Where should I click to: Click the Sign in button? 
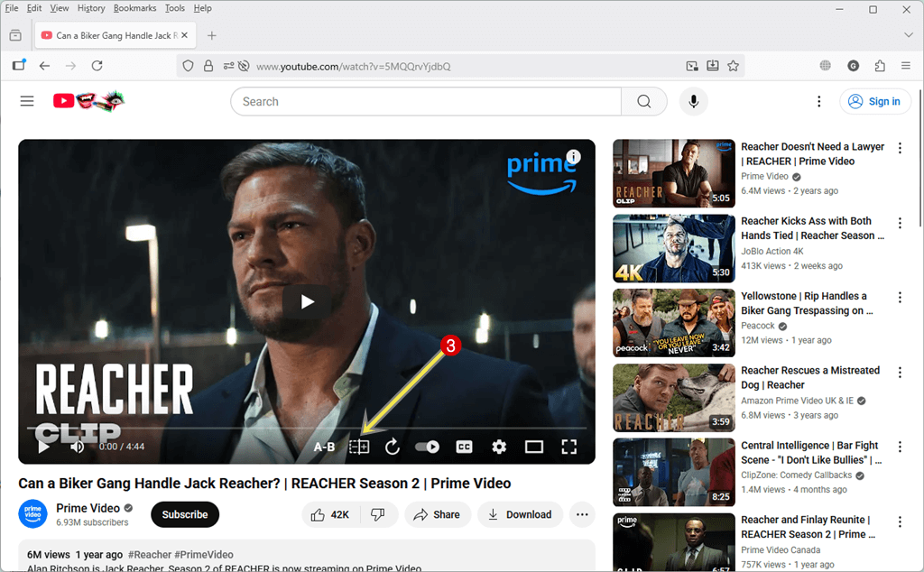(874, 101)
